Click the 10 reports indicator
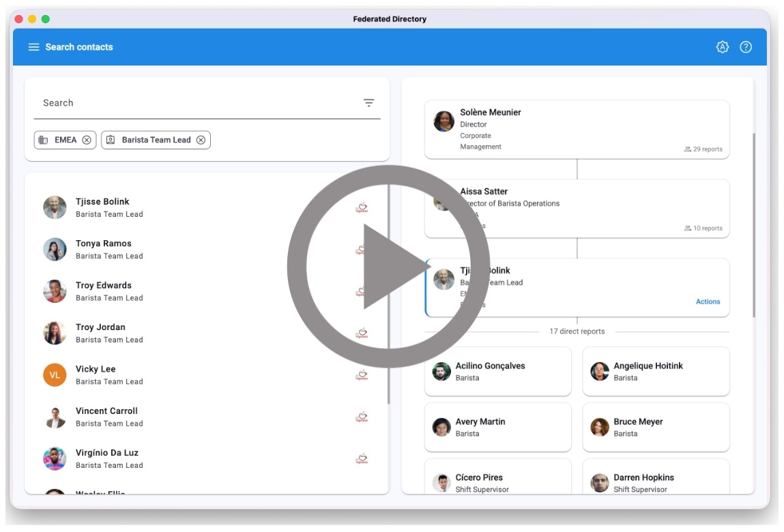This screenshot has width=784, height=532. tap(703, 228)
